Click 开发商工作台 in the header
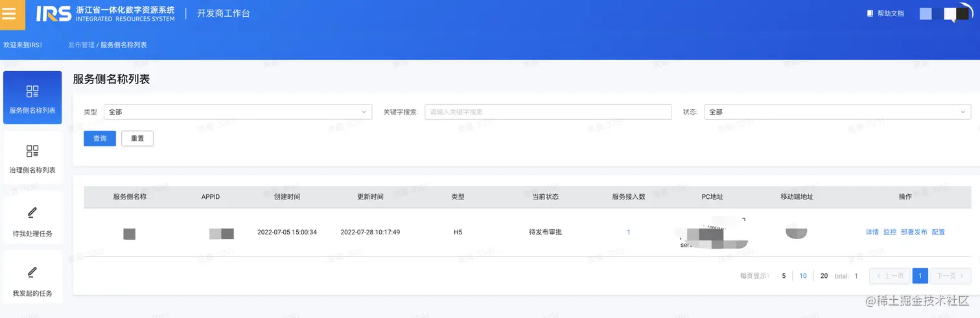Screen dimensions: 980x318 [224, 14]
